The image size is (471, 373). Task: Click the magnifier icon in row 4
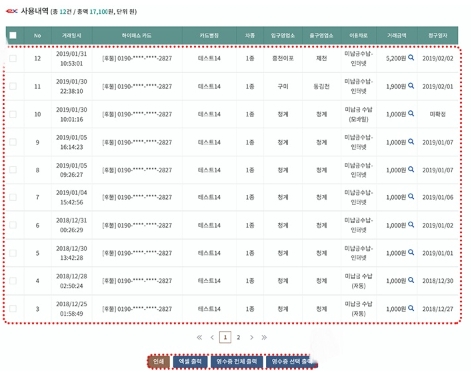click(x=411, y=280)
